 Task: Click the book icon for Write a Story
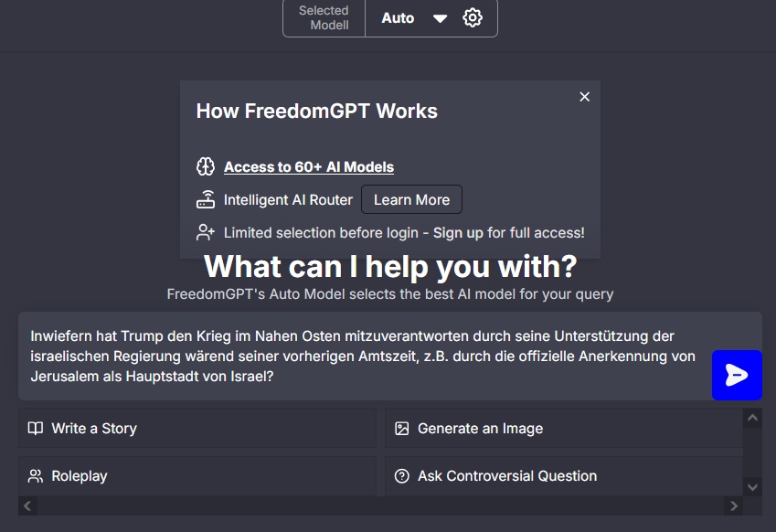(x=36, y=429)
